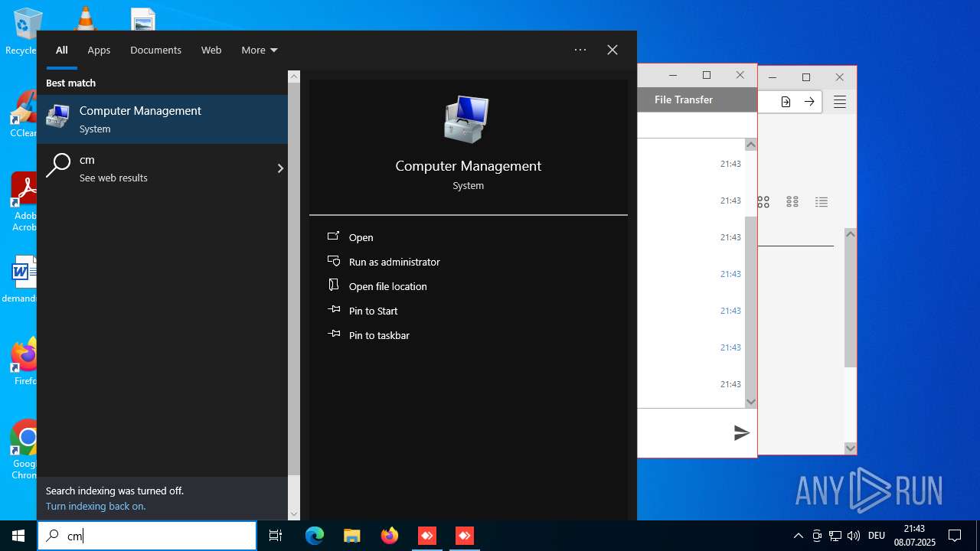The height and width of the screenshot is (551, 980).
Task: Open the Computer Management best match result
Action: [162, 119]
